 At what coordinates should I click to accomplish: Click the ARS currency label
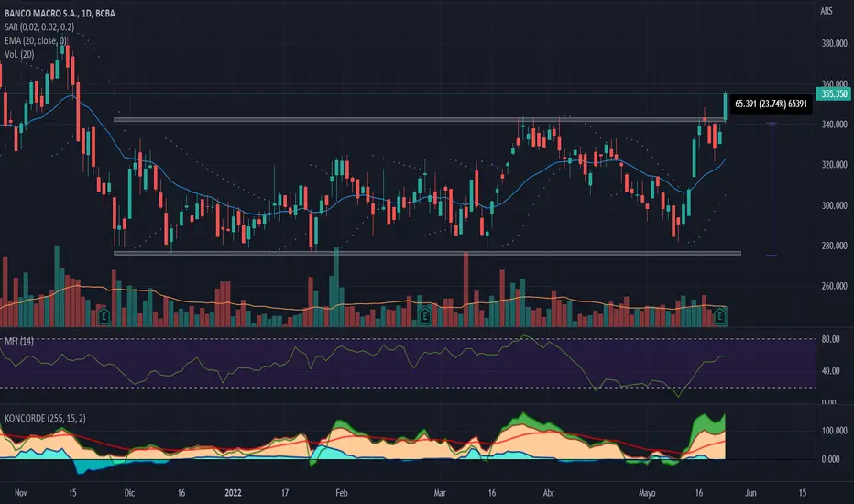pos(827,11)
